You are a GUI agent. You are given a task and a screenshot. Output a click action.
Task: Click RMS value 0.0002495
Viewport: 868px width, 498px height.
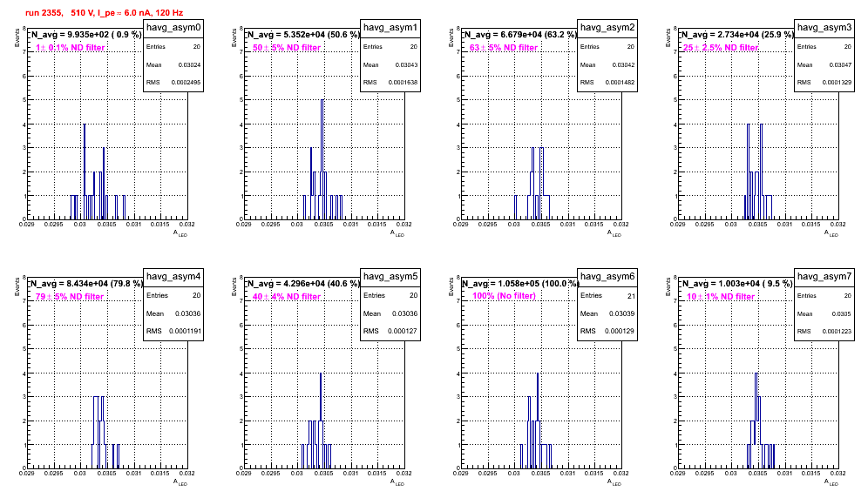pyautogui.click(x=185, y=83)
